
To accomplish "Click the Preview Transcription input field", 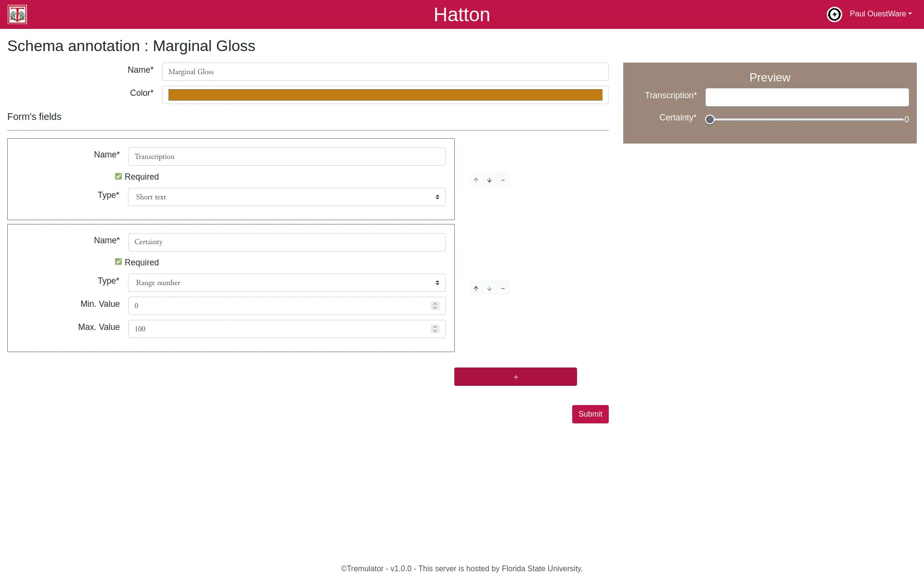I will pos(807,97).
